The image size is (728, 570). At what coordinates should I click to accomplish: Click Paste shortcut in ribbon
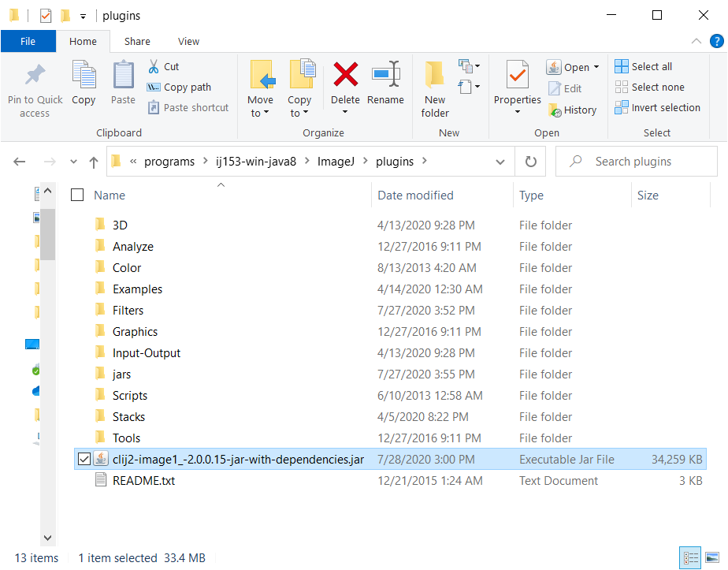point(188,107)
